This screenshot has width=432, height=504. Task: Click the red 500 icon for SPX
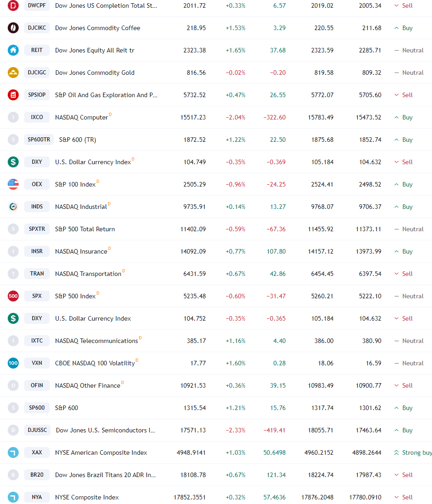click(x=13, y=296)
